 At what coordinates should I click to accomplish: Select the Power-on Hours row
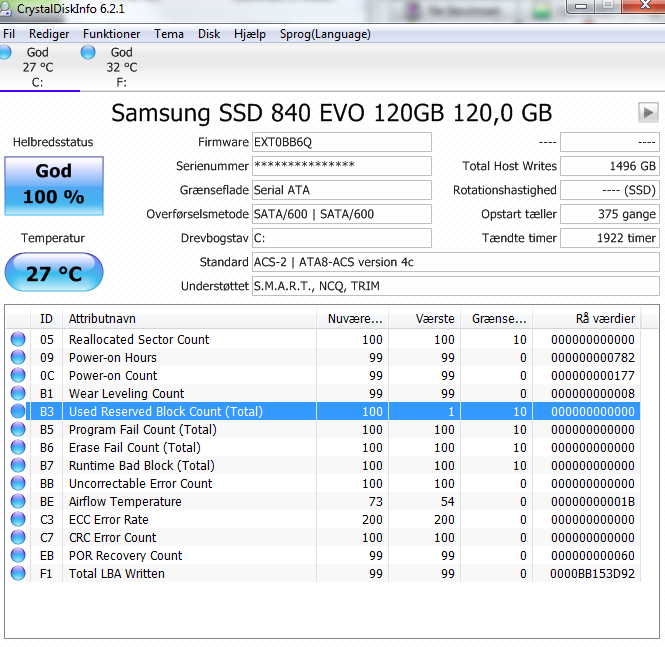[x=323, y=357]
